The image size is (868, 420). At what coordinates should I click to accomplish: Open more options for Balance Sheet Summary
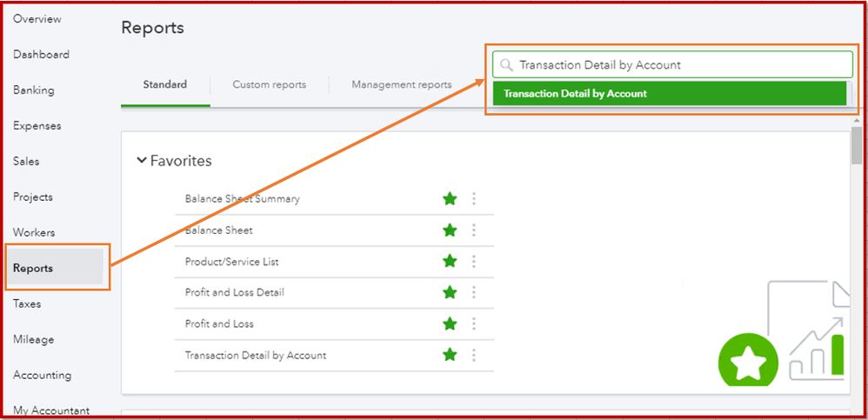(x=473, y=198)
